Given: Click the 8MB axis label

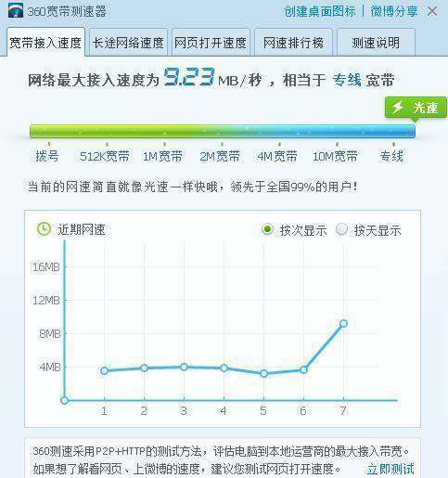Looking at the screenshot, I should 49,334.
